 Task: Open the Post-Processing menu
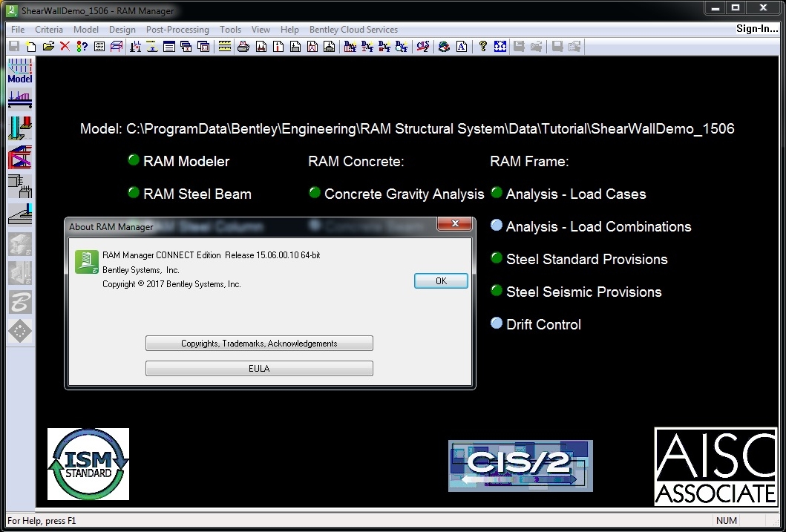[x=177, y=30]
